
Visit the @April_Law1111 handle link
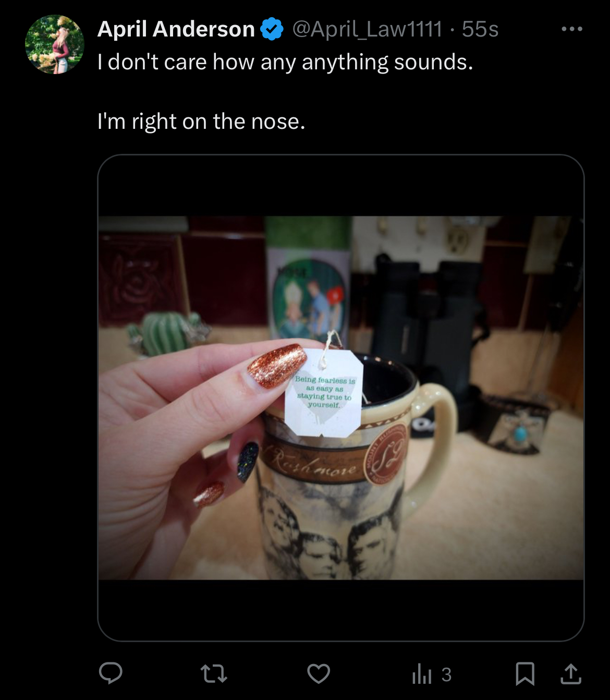[x=368, y=29]
